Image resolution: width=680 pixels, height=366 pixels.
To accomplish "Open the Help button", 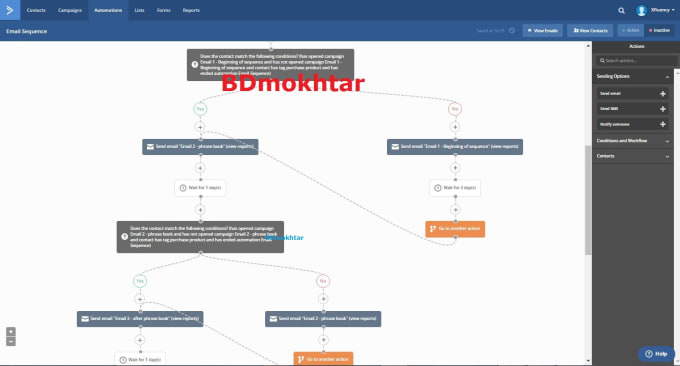I will (x=656, y=354).
